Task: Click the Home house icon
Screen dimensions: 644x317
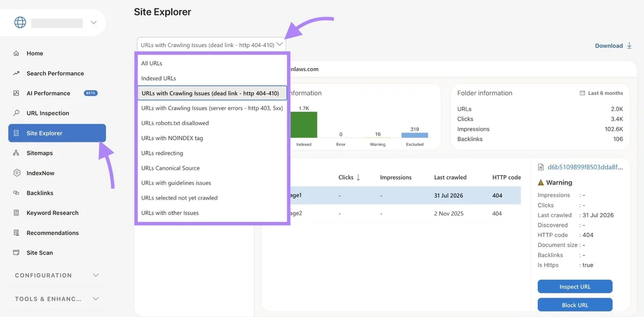Action: (x=16, y=54)
